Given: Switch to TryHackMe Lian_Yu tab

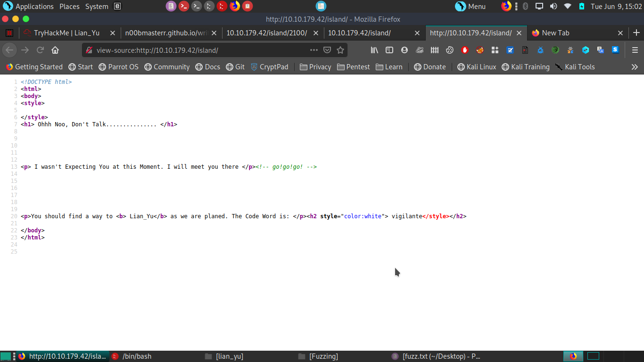Looking at the screenshot, I should [x=66, y=33].
